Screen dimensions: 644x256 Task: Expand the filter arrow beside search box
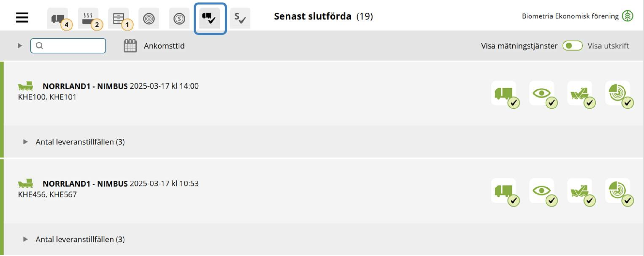coord(20,46)
